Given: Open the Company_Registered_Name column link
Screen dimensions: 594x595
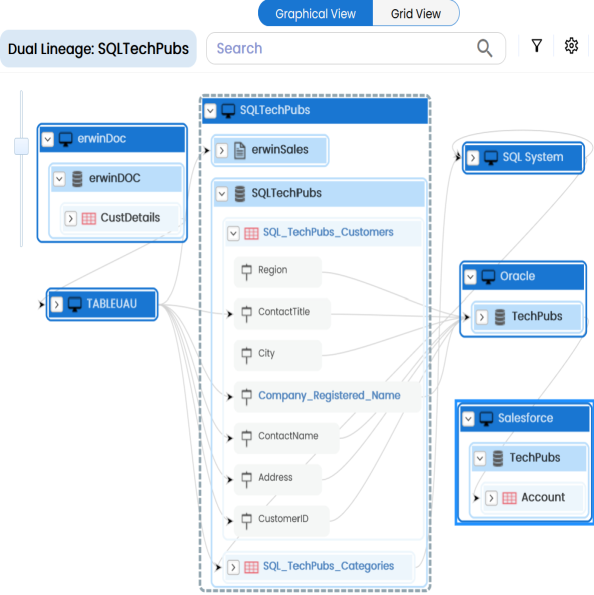Looking at the screenshot, I should [329, 396].
